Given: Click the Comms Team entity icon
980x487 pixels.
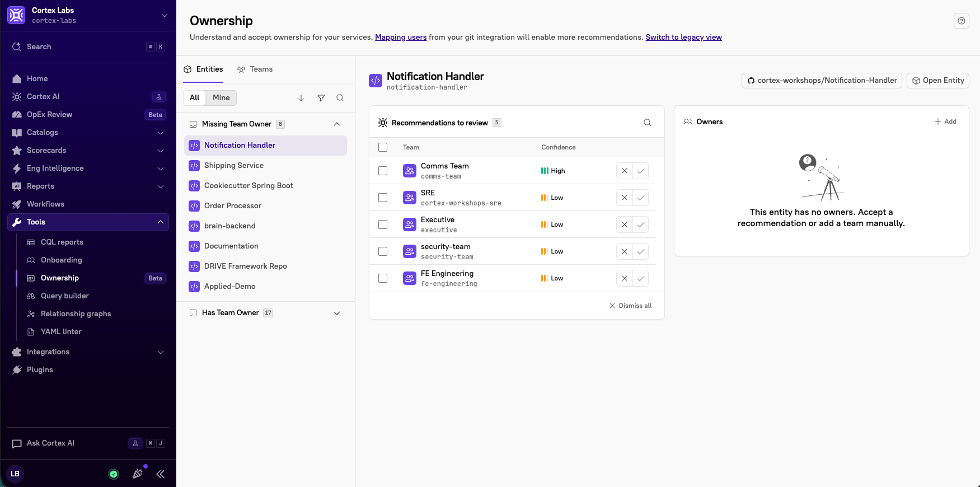Looking at the screenshot, I should [410, 171].
